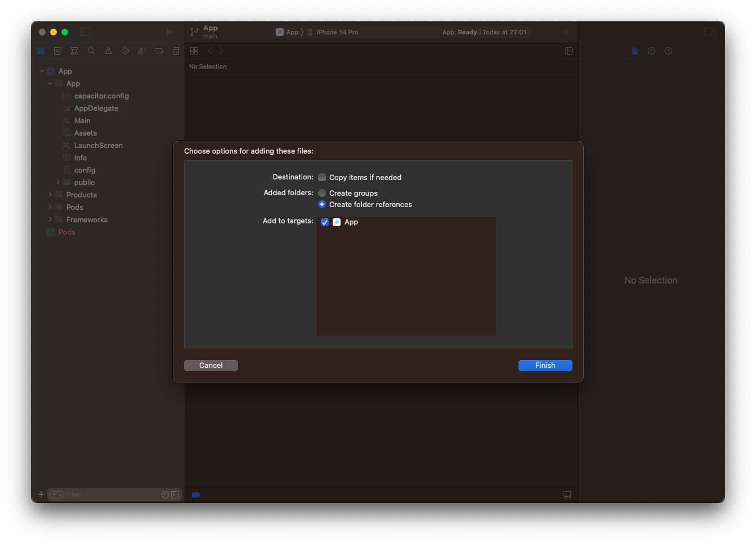
Task: Open the Breakpoint navigator tag icon
Action: (159, 51)
